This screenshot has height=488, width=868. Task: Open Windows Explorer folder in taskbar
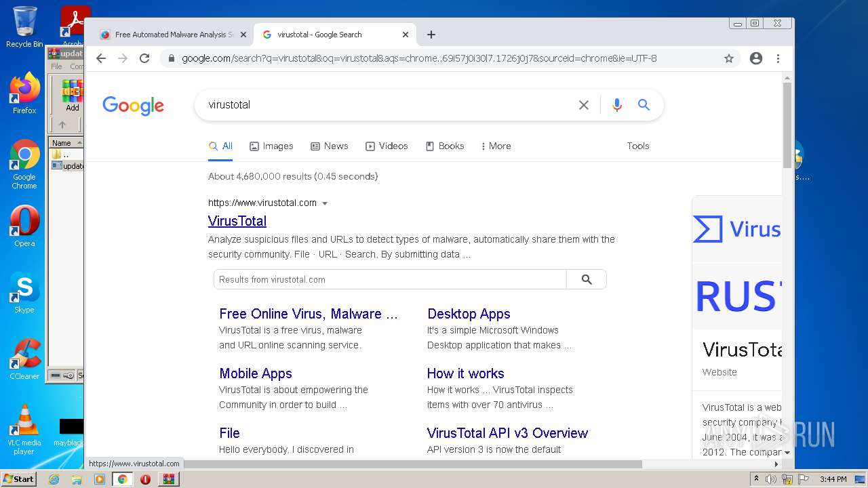(x=77, y=479)
